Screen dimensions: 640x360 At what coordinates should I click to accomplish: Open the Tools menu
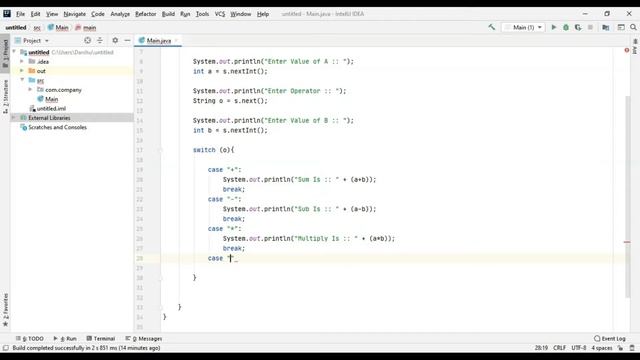tap(202, 14)
